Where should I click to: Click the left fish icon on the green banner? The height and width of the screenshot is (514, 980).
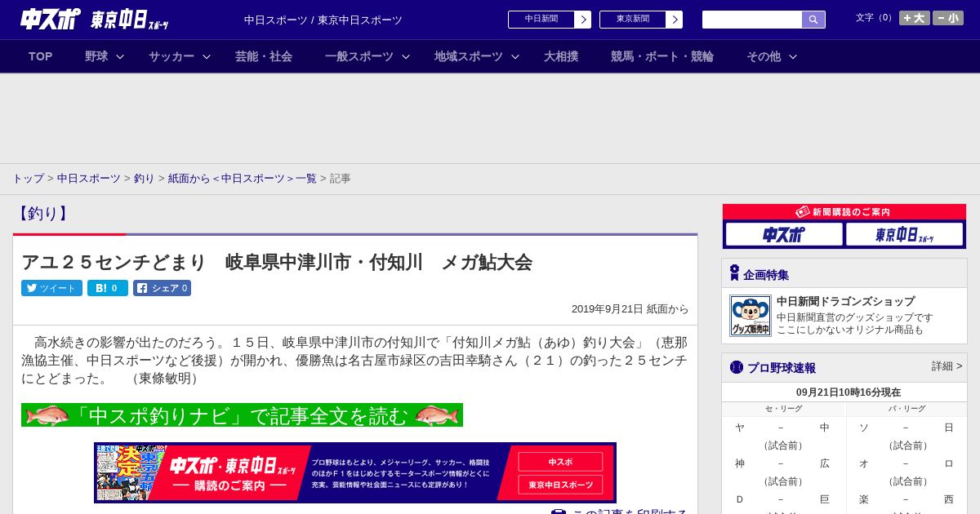[x=47, y=415]
